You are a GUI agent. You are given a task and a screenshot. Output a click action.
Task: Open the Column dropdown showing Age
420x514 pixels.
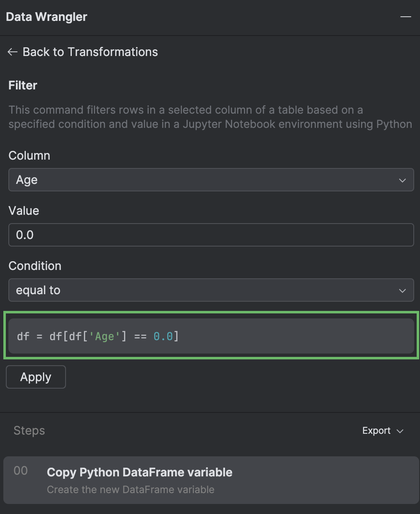pos(211,180)
